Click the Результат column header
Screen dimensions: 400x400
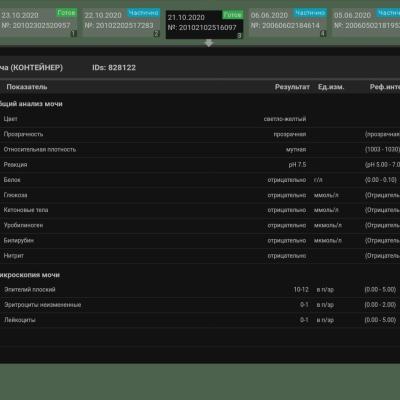tap(292, 87)
